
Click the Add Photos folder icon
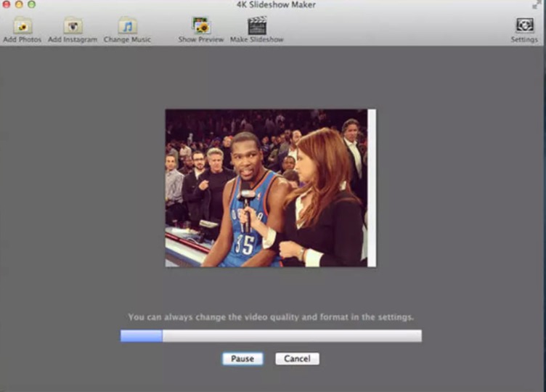click(x=22, y=25)
